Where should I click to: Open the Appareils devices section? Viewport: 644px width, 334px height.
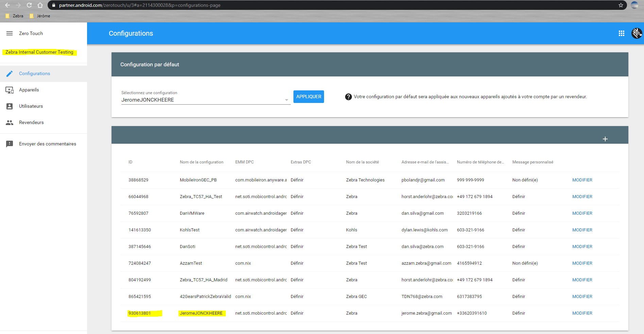[x=10, y=90]
